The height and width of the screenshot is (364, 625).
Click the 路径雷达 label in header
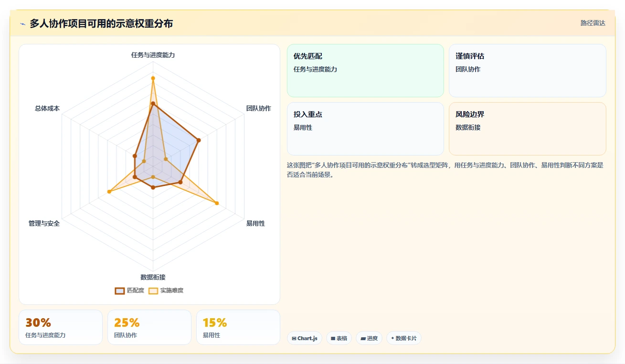(593, 23)
